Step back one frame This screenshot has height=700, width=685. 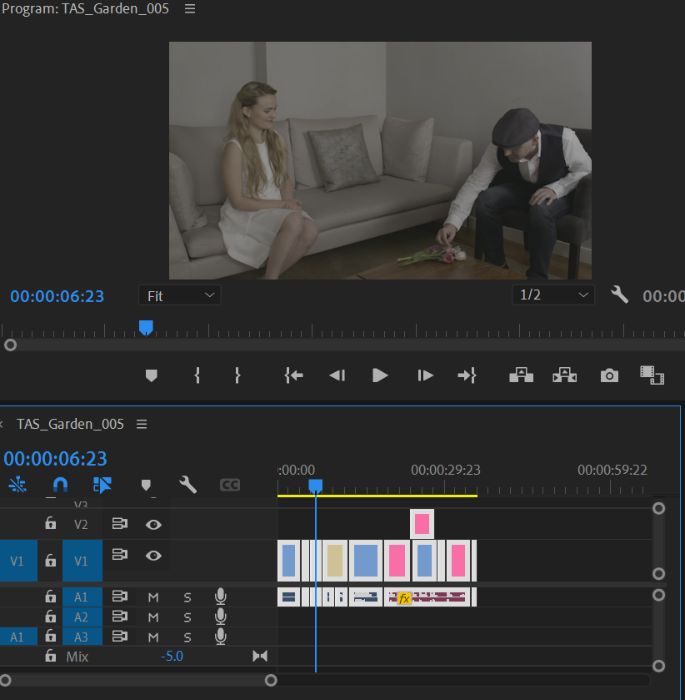click(337, 375)
